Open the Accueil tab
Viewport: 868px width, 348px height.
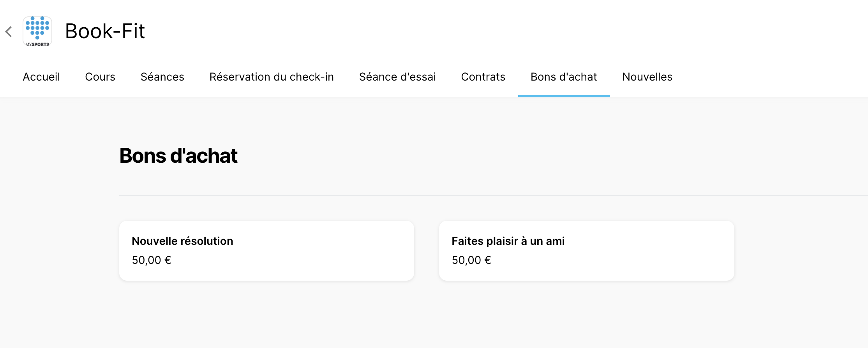[41, 77]
